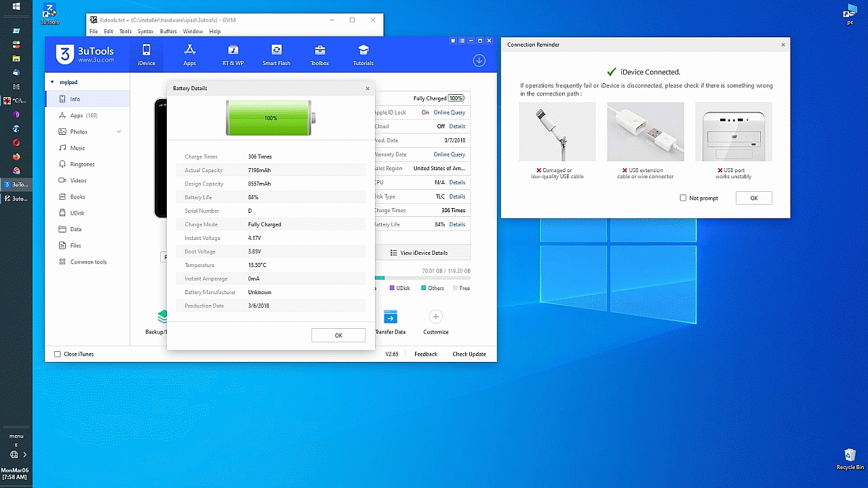Collapse the myipad device tree
The height and width of the screenshot is (488, 868).
click(x=52, y=82)
